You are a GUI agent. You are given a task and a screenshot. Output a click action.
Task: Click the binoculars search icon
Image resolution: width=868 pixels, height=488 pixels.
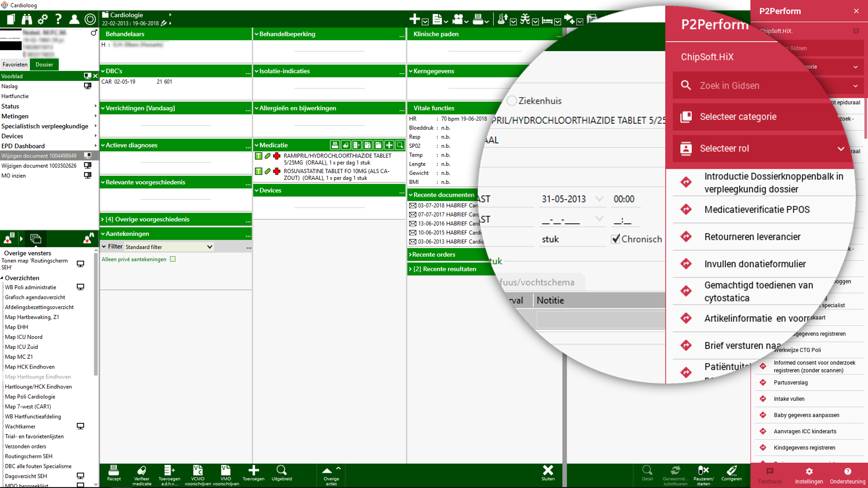[x=26, y=19]
